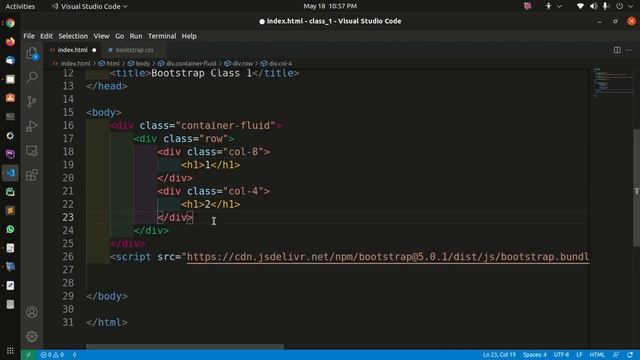Open notifications bell in status bar
This screenshot has width=640, height=360.
click(x=630, y=355)
